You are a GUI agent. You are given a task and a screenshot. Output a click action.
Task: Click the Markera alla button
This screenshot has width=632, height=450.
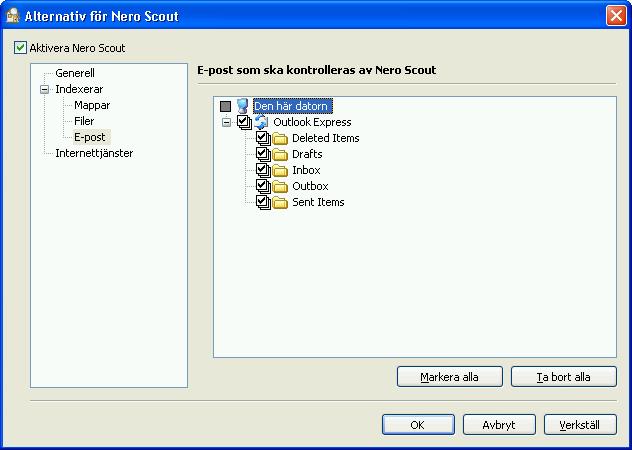(450, 377)
